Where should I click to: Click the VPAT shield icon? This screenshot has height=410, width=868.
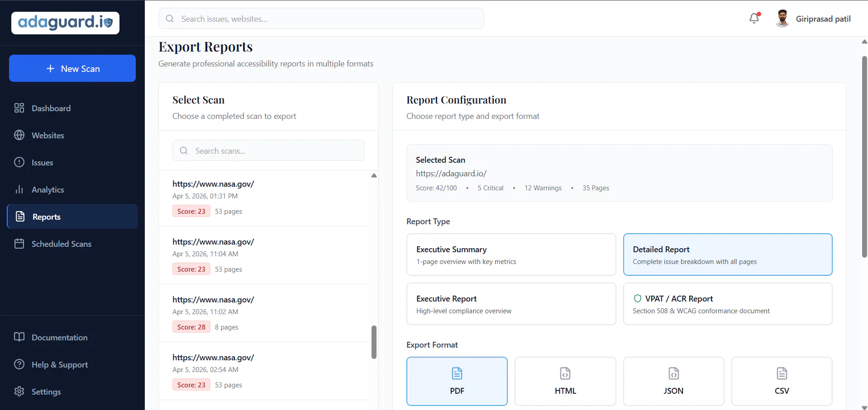638,298
